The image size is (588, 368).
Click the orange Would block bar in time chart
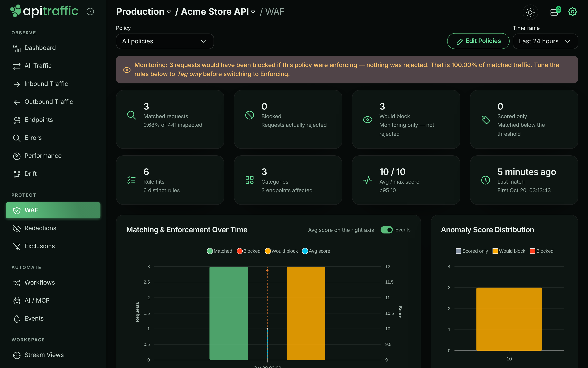pos(306,313)
